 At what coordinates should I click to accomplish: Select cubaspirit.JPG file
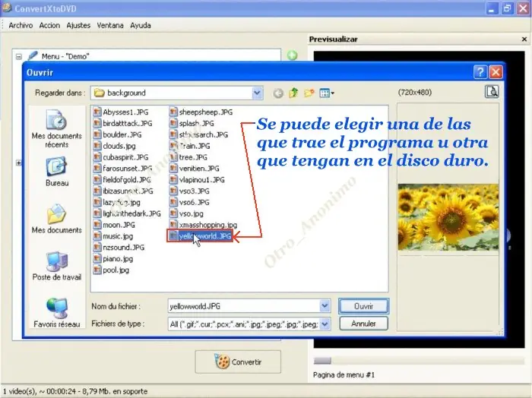tap(121, 157)
